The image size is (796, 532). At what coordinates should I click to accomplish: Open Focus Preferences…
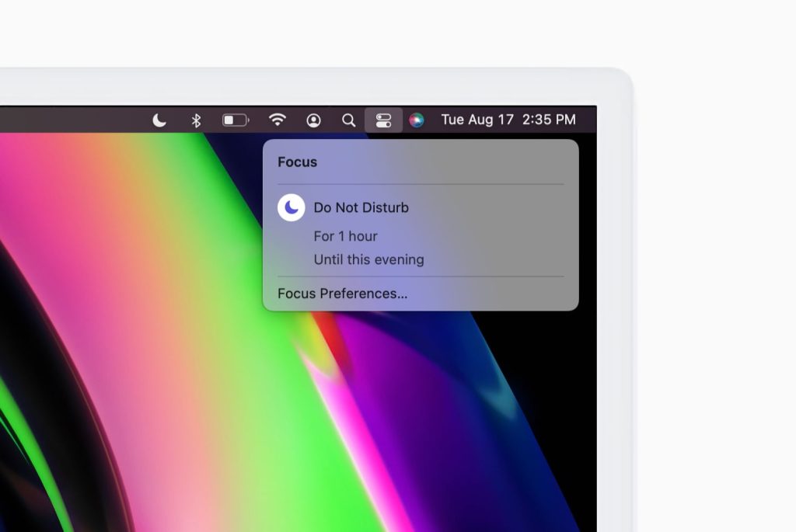tap(342, 294)
